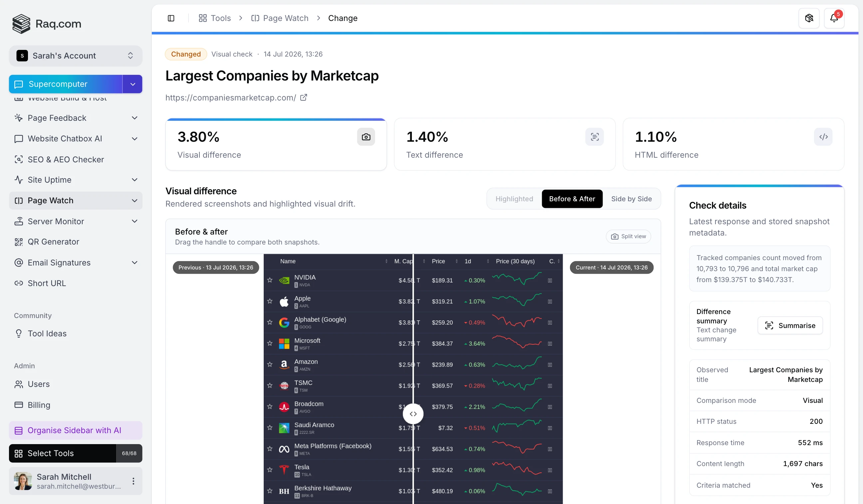Expand the Site Uptime menu chevron
Viewport: 863px width, 504px height.
pyautogui.click(x=135, y=180)
